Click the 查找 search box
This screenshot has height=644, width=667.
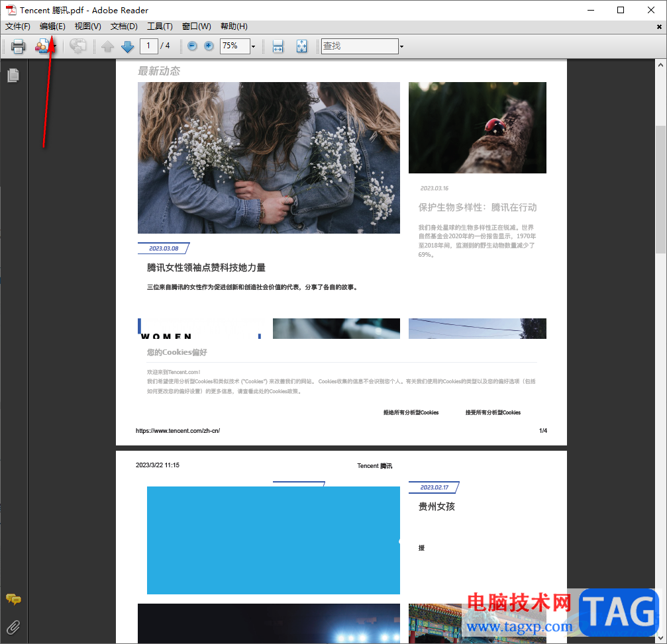(360, 46)
